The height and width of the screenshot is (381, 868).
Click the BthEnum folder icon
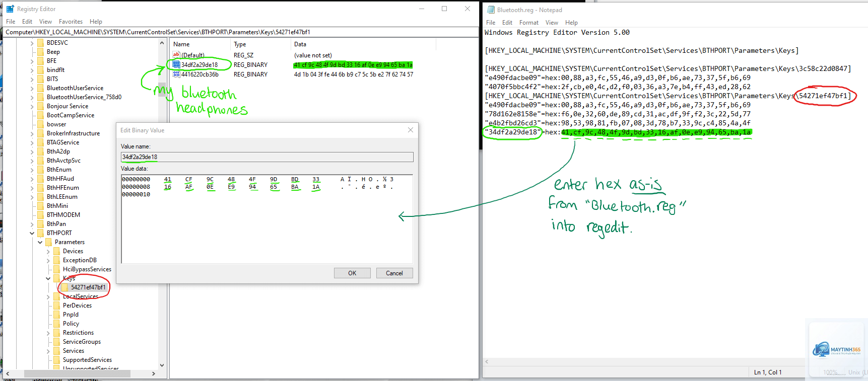tap(40, 170)
